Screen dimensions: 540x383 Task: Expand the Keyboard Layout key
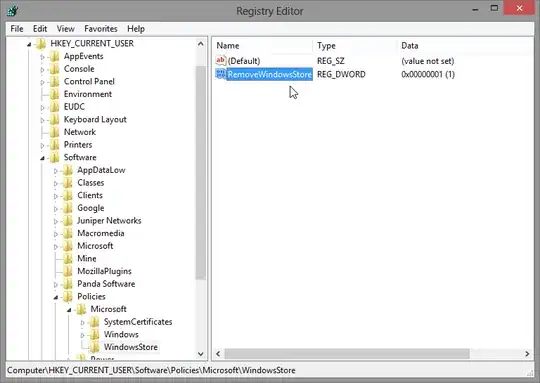click(x=42, y=120)
